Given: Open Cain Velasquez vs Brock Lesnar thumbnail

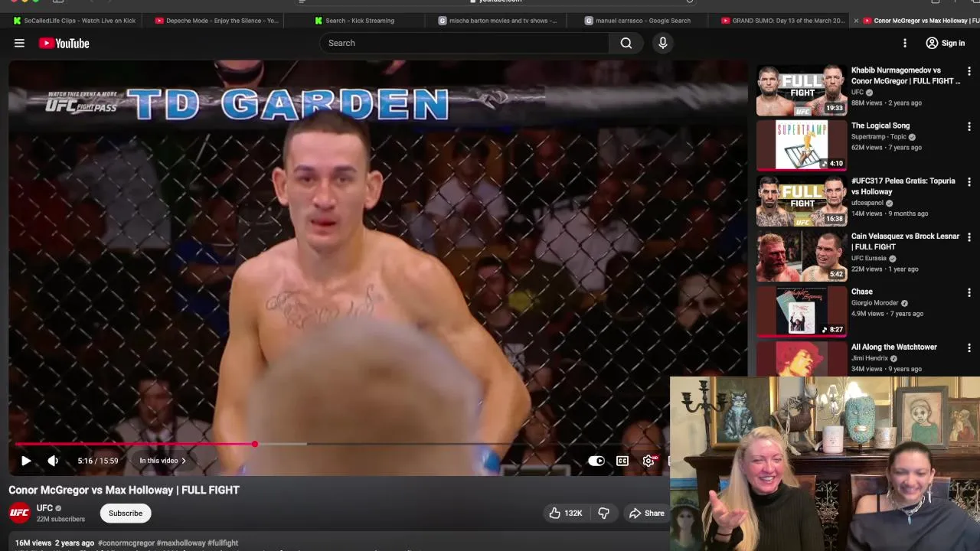Looking at the screenshot, I should [x=802, y=256].
